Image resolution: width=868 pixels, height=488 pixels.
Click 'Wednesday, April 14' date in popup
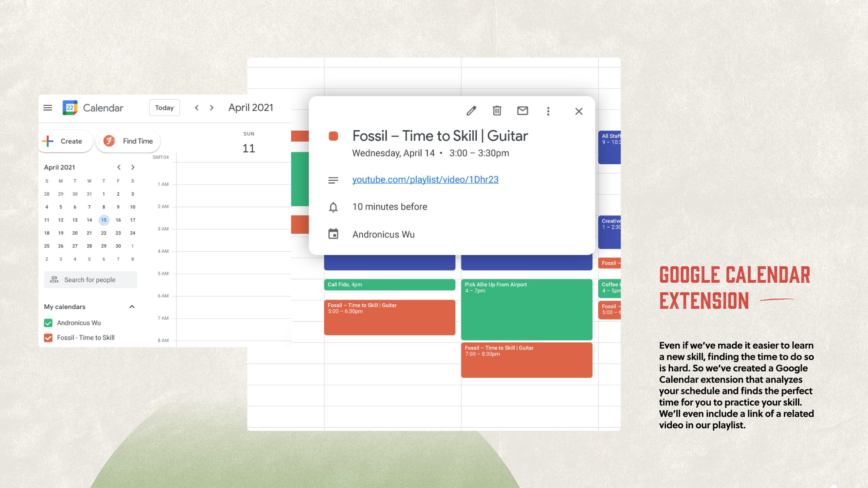point(393,153)
